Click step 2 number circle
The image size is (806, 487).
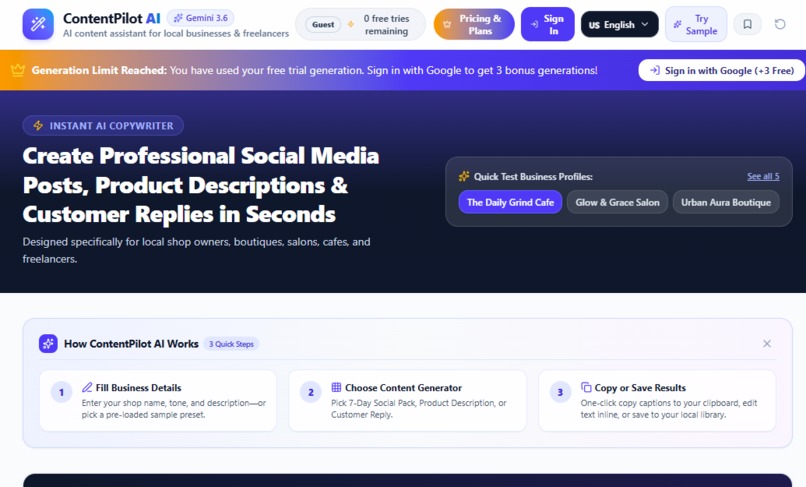click(310, 392)
